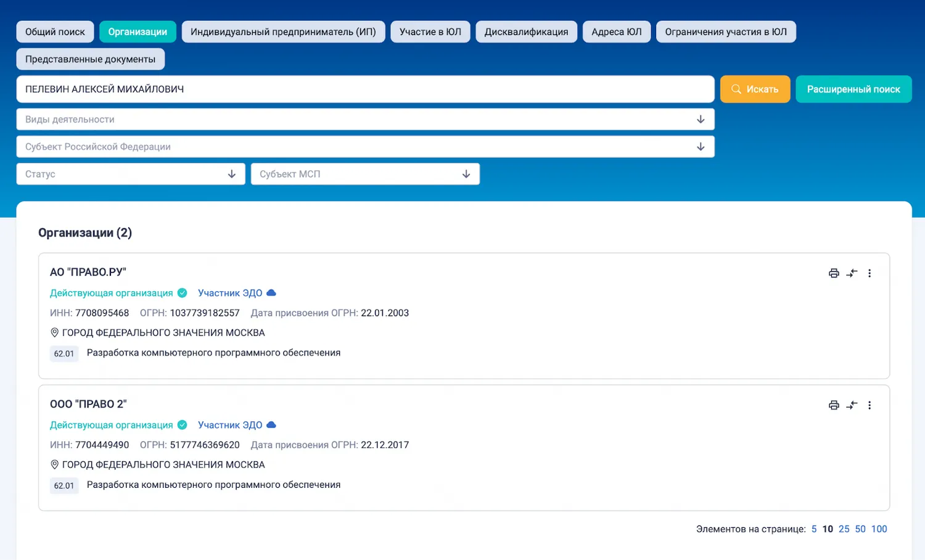Click the Искать search button
Screen dimensions: 925x560
tap(755, 89)
